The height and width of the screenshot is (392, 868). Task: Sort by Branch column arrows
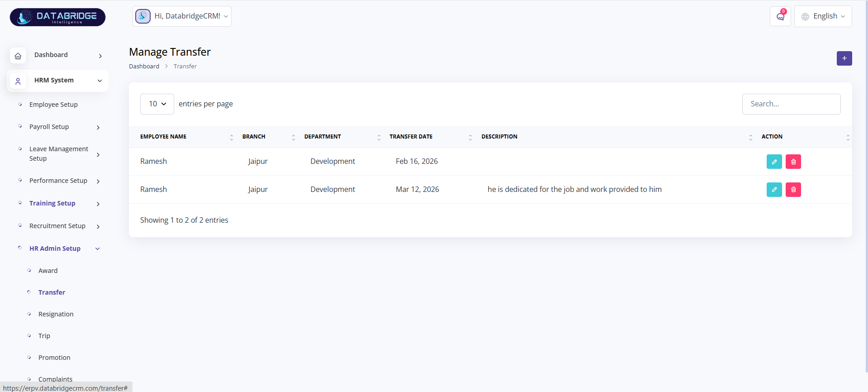pyautogui.click(x=294, y=137)
